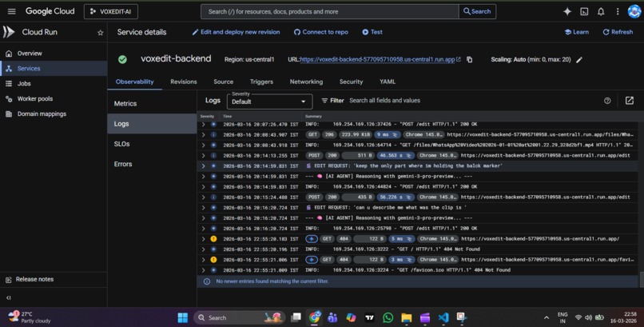The height and width of the screenshot is (327, 644).
Task: Click the Refresh button
Action: point(618,32)
